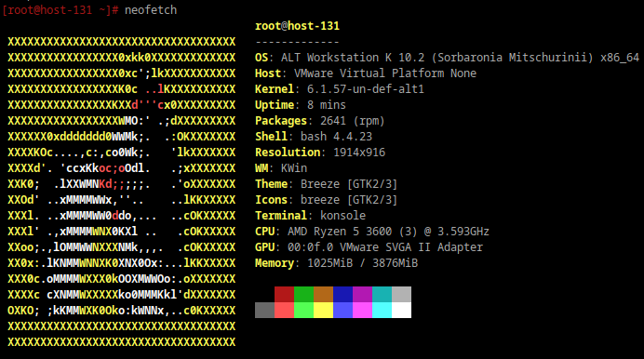The width and height of the screenshot is (644, 359).
Task: Click the root@host-131 shell prompt
Action: [x=60, y=10]
